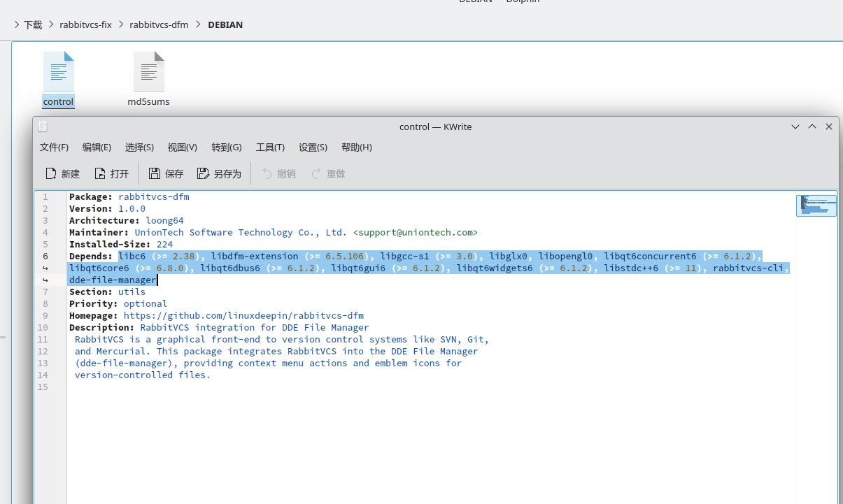Expand the breadcrumb chevron before 下载
Viewport: 843px width, 504px height.
(x=17, y=24)
